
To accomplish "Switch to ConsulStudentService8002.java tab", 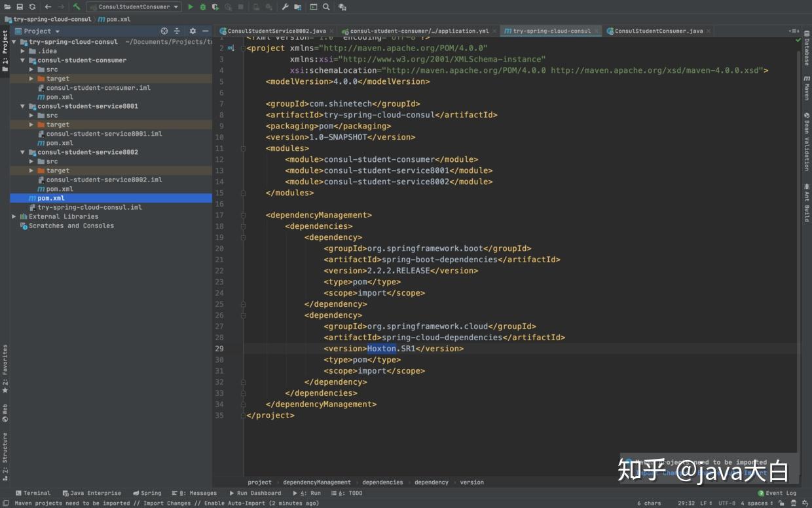I will (x=277, y=31).
